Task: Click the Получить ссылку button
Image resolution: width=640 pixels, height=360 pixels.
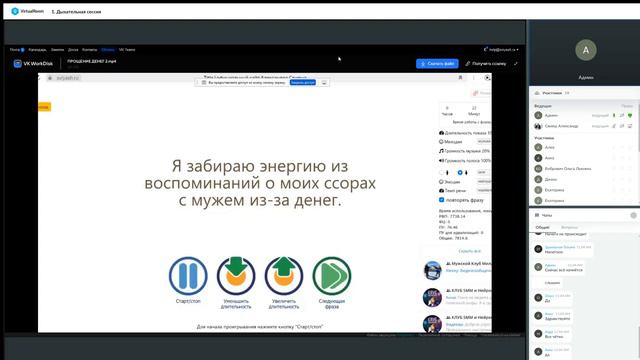Action: coord(486,64)
